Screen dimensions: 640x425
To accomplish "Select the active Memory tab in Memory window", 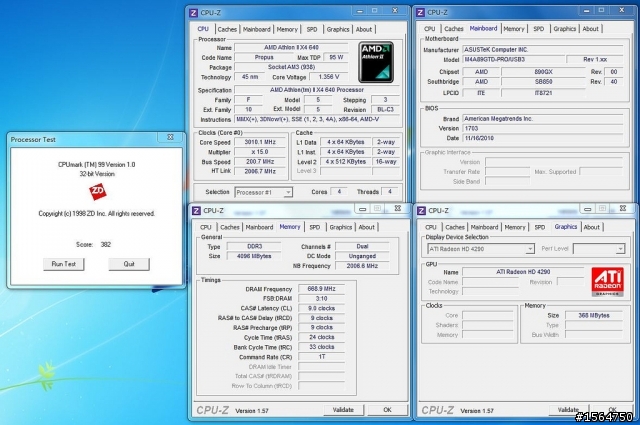I will tap(290, 227).
